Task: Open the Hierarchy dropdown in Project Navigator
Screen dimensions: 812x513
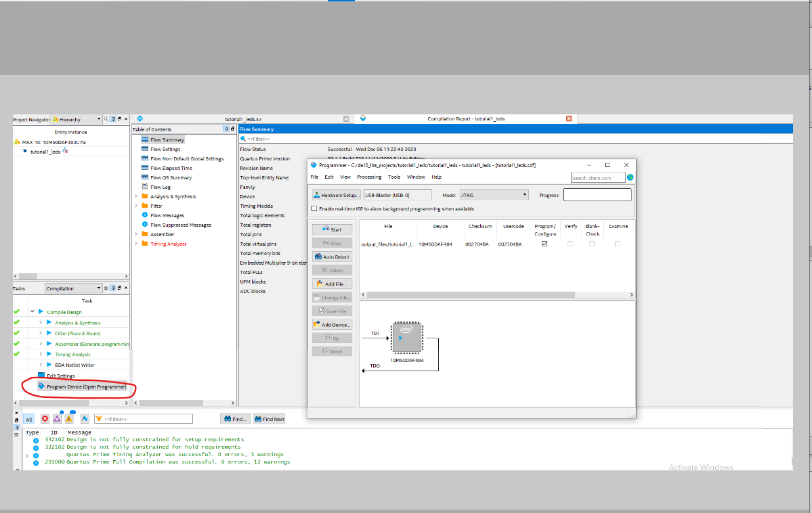Action: (x=77, y=119)
